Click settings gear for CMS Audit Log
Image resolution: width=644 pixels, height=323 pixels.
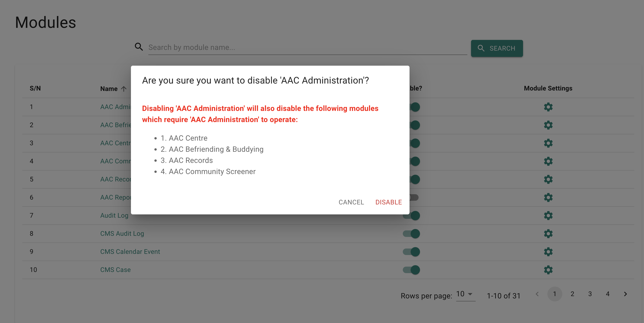coord(548,234)
